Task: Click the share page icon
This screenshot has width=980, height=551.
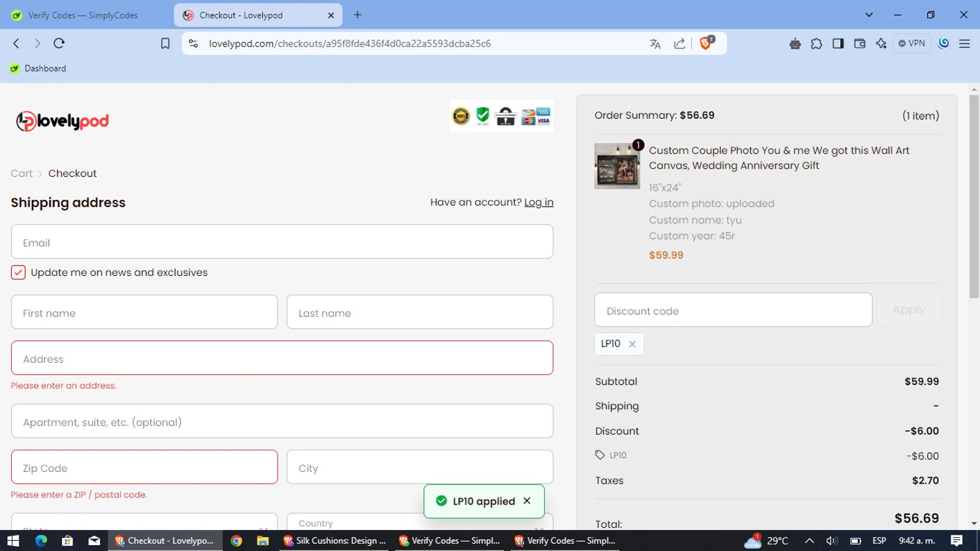Action: (x=679, y=44)
